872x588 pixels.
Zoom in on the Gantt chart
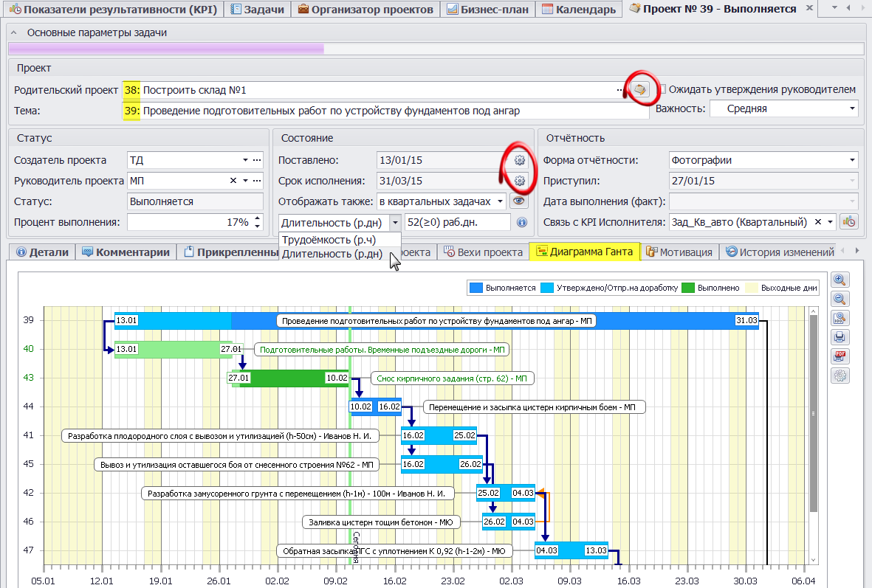840,280
